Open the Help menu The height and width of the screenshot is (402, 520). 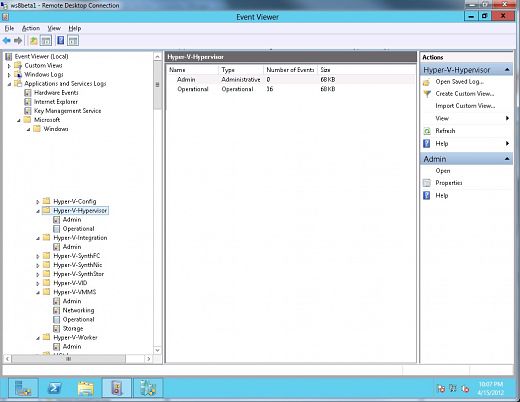point(75,28)
